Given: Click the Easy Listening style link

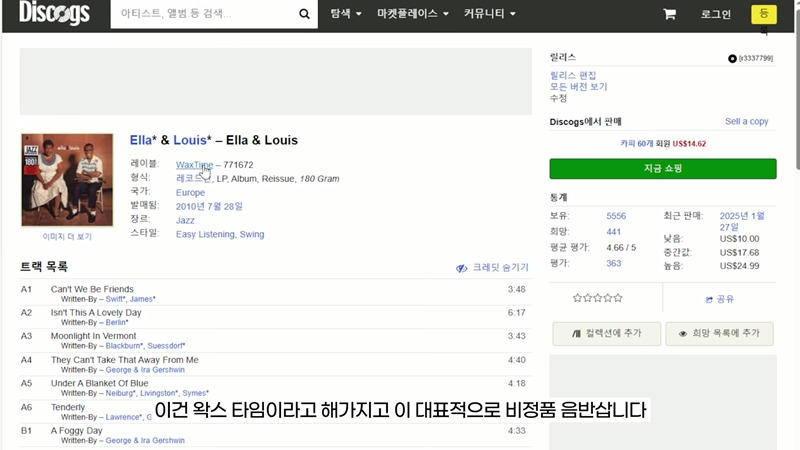Looking at the screenshot, I should 205,234.
